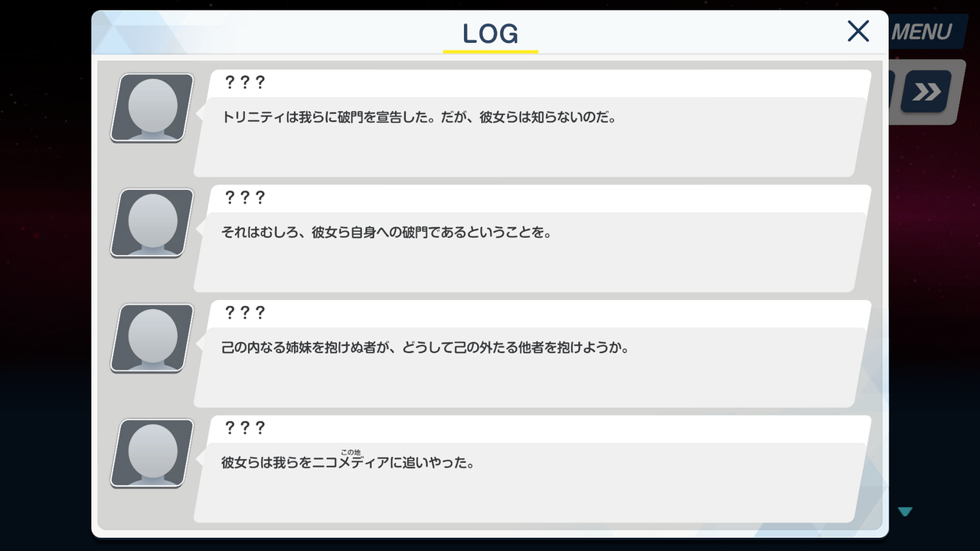
Task: Click the silhouette avatar of the second speaker
Action: click(152, 223)
